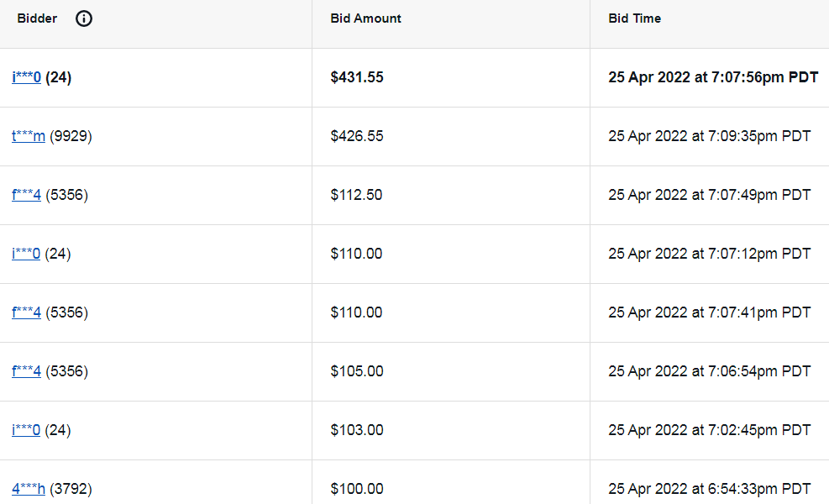Open bidder t***m profile link
The width and height of the screenshot is (829, 504).
pos(29,136)
